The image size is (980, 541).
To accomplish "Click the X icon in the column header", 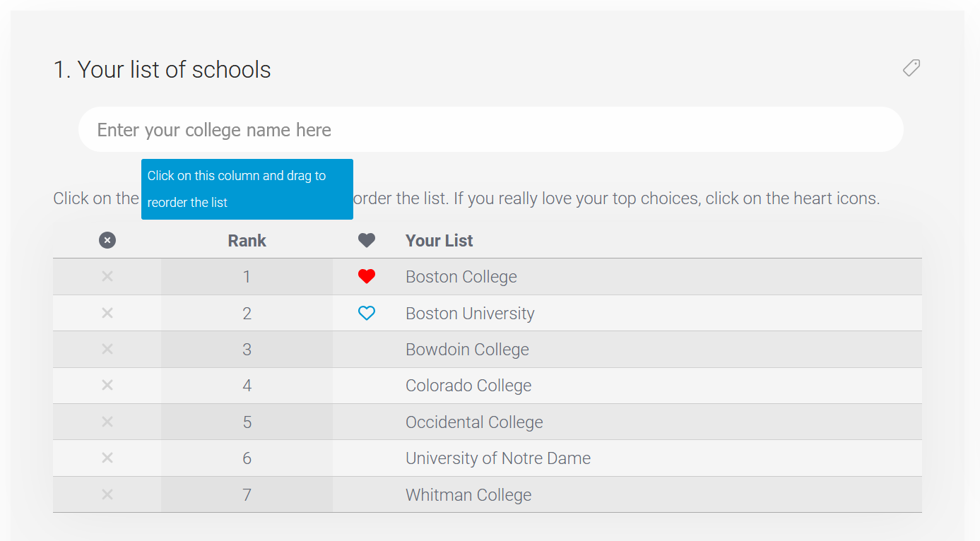I will click(x=107, y=240).
